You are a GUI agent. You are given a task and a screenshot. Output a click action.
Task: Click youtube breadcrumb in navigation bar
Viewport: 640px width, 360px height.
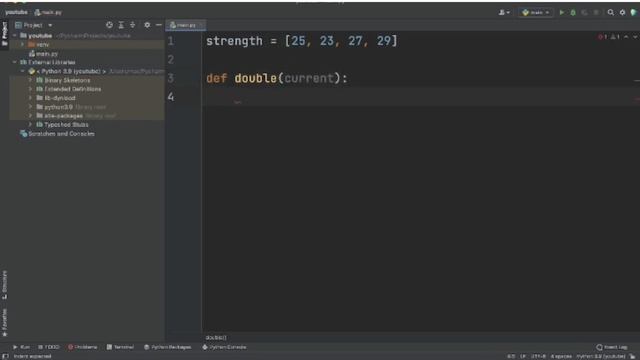click(16, 12)
